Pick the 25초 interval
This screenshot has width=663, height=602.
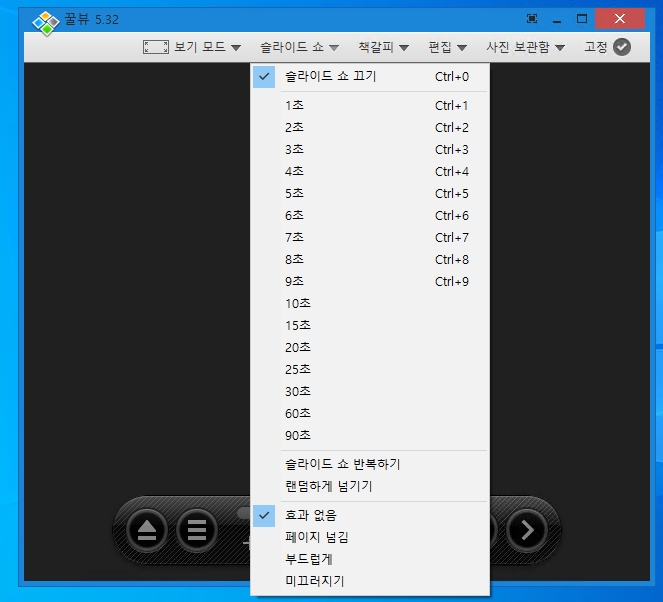click(370, 369)
